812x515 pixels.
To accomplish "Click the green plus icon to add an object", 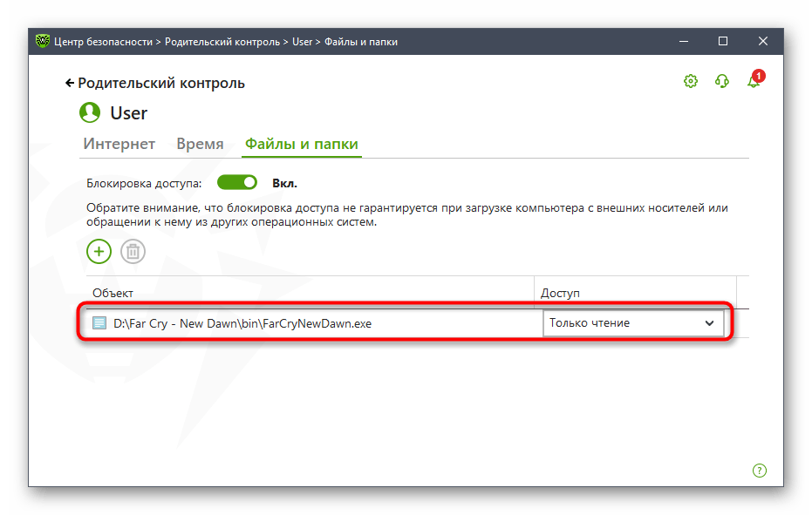I will pyautogui.click(x=99, y=252).
